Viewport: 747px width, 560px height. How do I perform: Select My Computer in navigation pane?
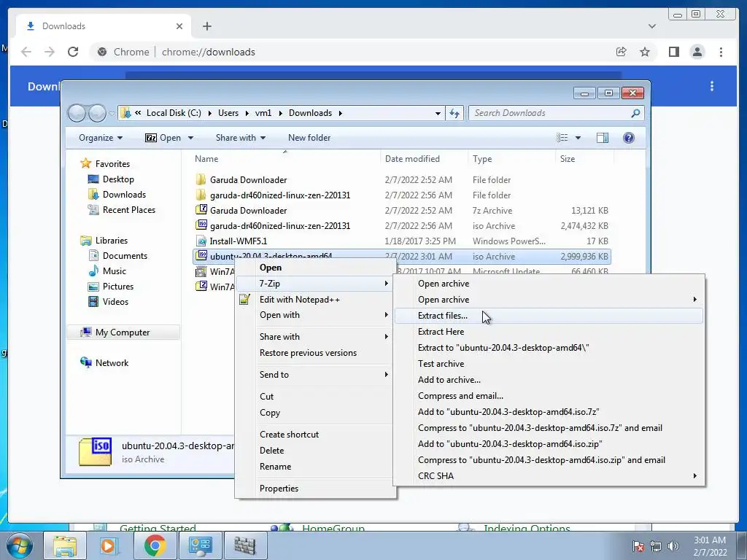click(123, 332)
